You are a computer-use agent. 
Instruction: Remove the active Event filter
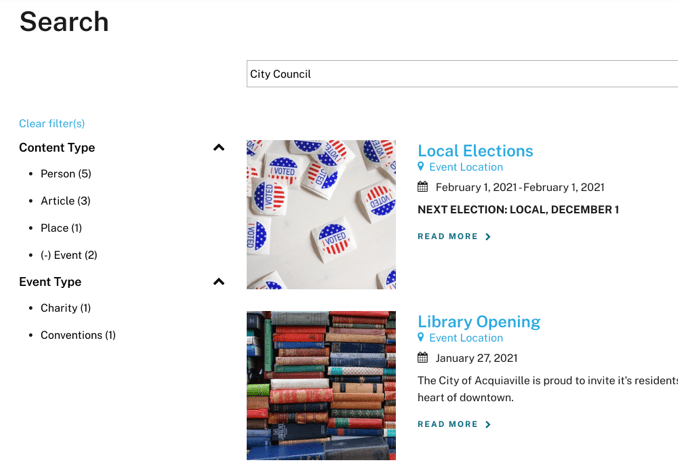click(x=68, y=255)
